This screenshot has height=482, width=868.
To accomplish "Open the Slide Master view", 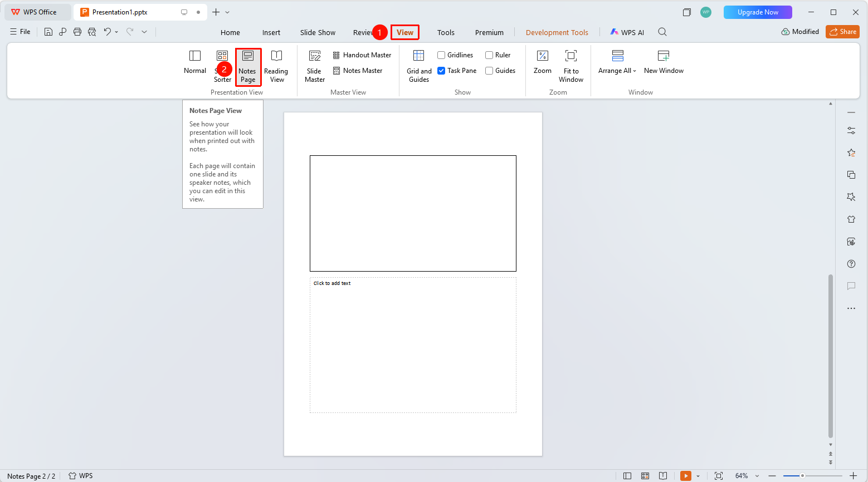I will pyautogui.click(x=315, y=66).
